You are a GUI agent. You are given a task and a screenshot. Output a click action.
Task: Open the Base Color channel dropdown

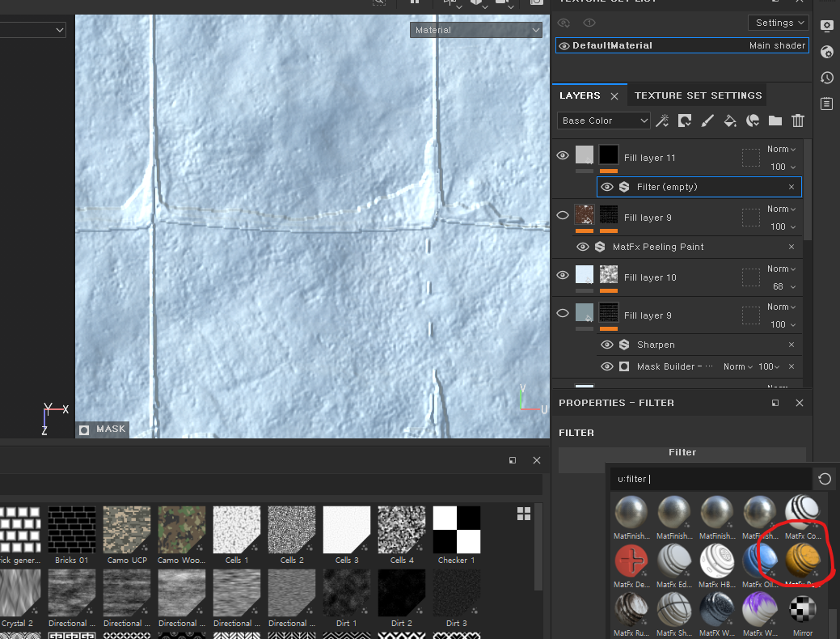click(604, 121)
